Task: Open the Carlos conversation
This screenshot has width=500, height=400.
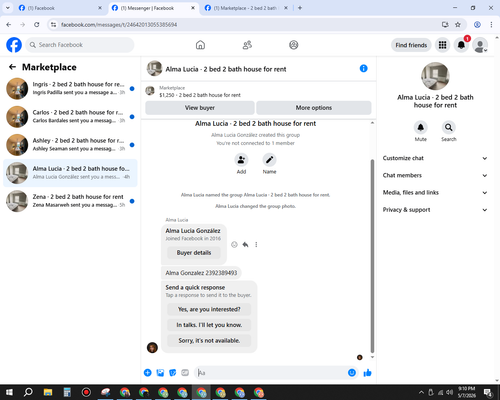Action: point(70,117)
